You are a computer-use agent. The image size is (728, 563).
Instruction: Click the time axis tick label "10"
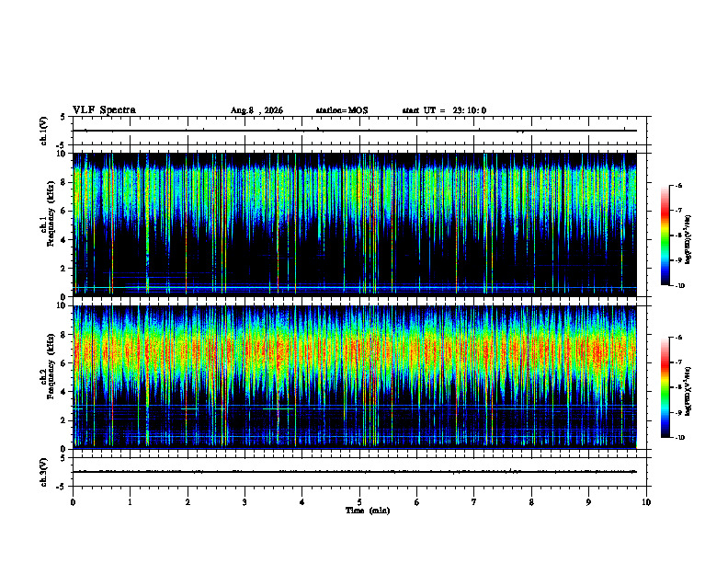646,502
